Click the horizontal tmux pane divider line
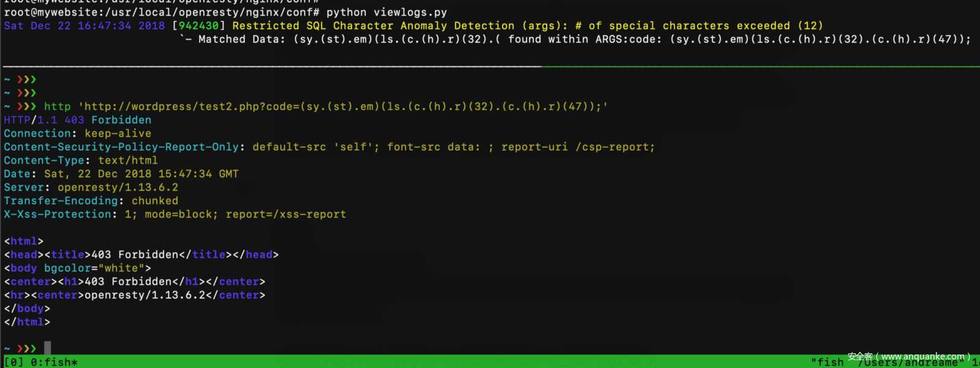This screenshot has height=368, width=980. tap(490, 66)
